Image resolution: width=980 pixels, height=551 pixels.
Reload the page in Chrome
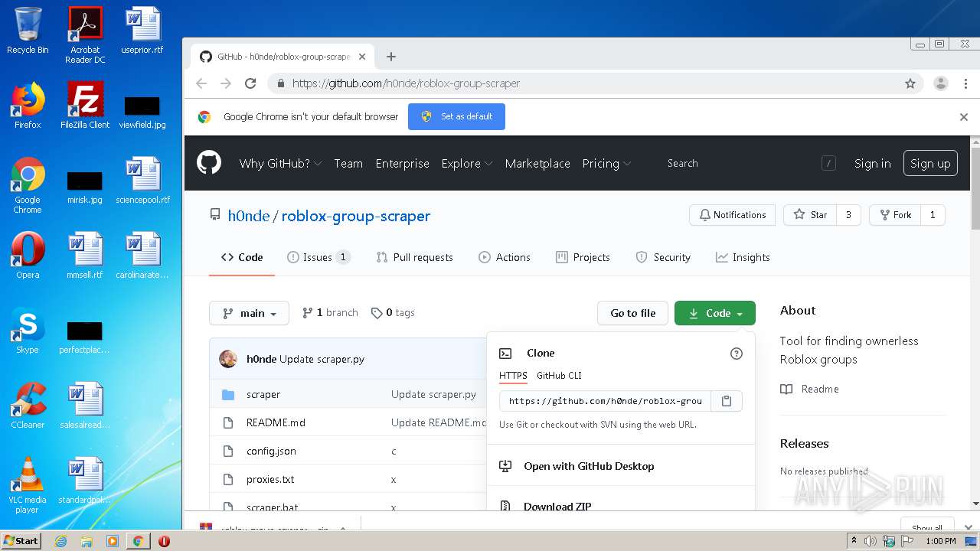[250, 83]
